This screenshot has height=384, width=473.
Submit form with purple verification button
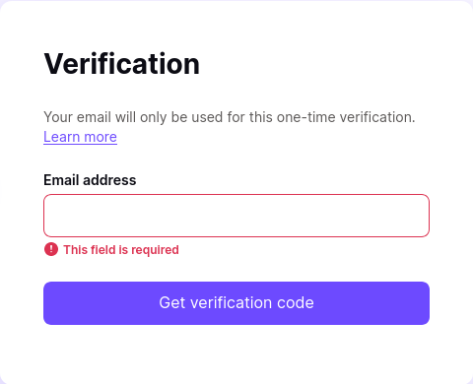tap(236, 303)
